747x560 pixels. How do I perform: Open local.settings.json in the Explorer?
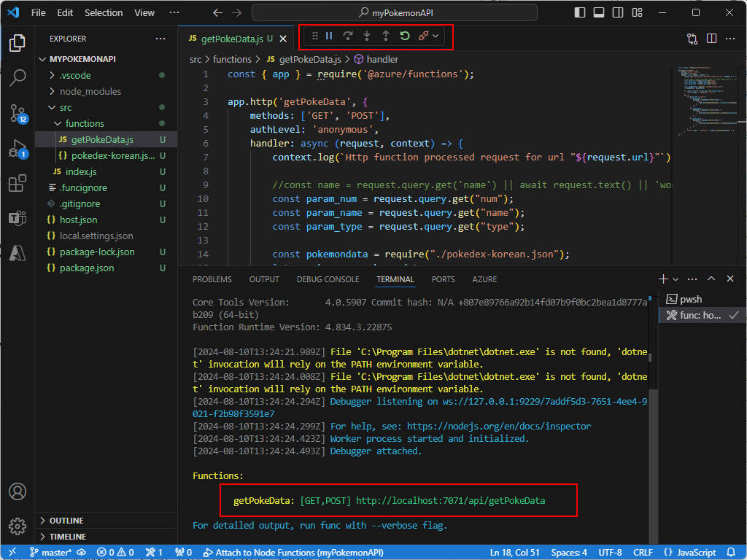point(107,236)
